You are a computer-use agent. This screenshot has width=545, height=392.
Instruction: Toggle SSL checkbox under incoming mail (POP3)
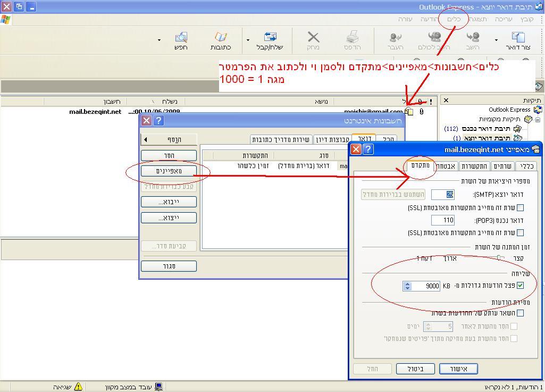(x=521, y=232)
